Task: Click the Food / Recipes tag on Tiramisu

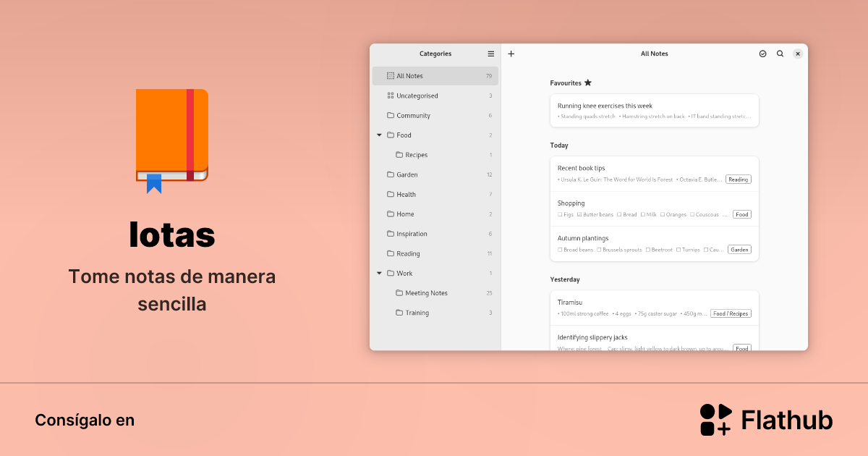Action: (x=731, y=313)
